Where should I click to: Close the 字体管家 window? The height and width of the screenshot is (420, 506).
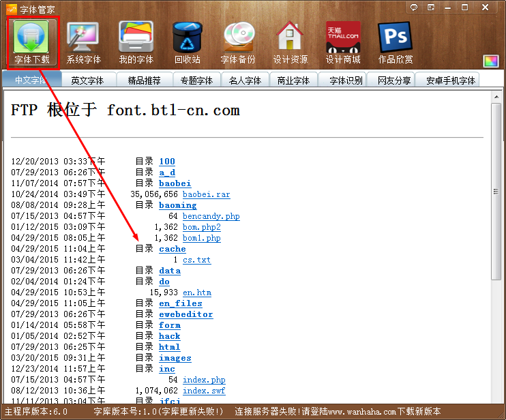(x=485, y=7)
